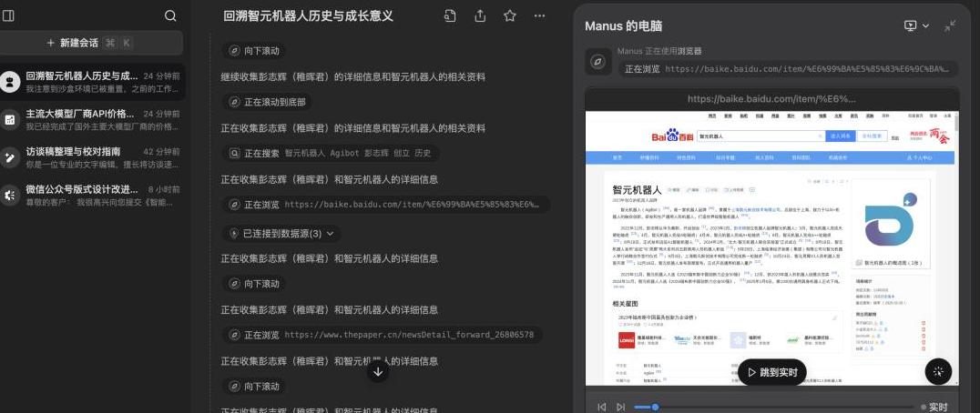Click the 正在滚动到底部 step chip
980x413 pixels.
[269, 102]
